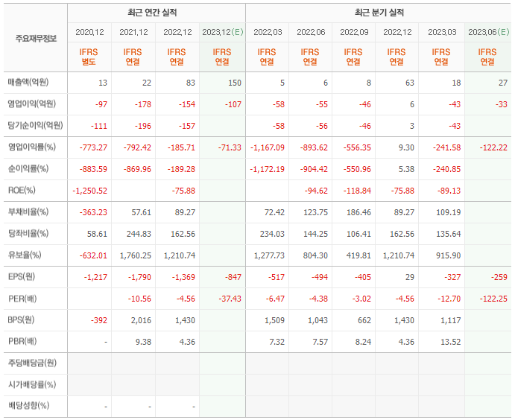Viewport: 515px width, 420px height.
Task: Click the operating profit value -178
Action: 143,104
